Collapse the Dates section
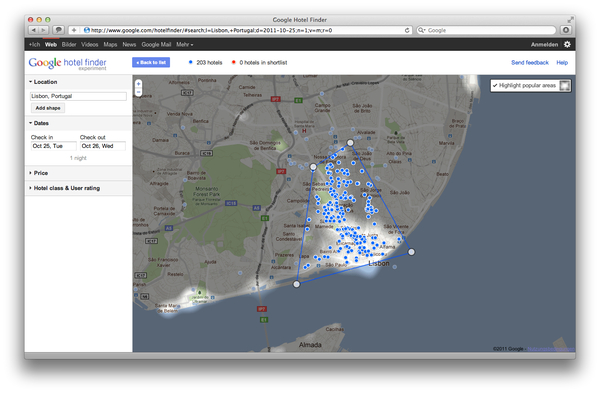This screenshot has height=393, width=600. [x=39, y=123]
